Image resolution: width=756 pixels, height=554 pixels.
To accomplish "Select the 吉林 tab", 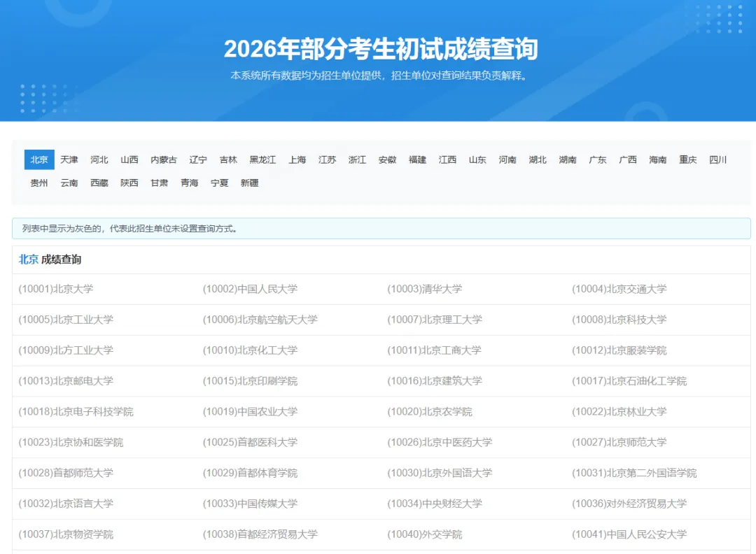I will click(228, 159).
